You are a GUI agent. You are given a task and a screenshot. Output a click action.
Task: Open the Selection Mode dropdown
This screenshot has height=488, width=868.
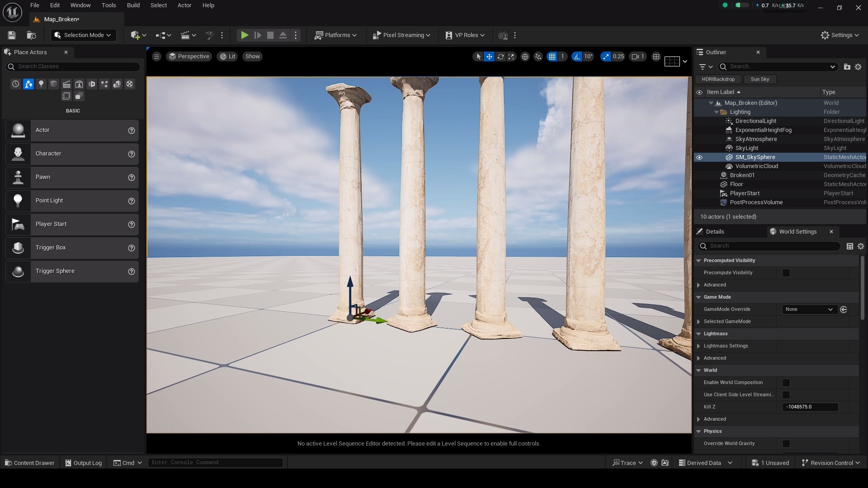pos(83,35)
